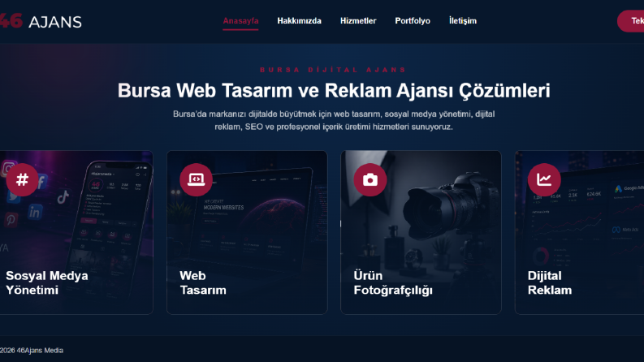Open the Web Tasarım title link
The height and width of the screenshot is (362, 644).
(x=203, y=282)
